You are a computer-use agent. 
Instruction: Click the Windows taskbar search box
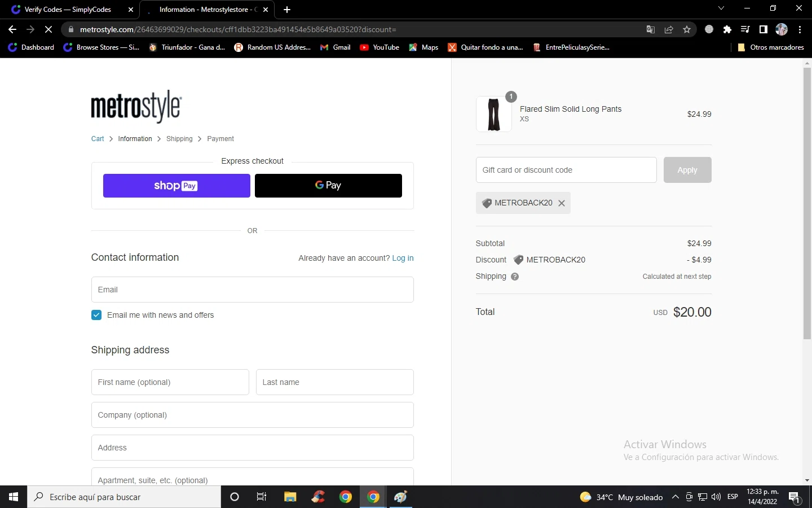tap(124, 497)
